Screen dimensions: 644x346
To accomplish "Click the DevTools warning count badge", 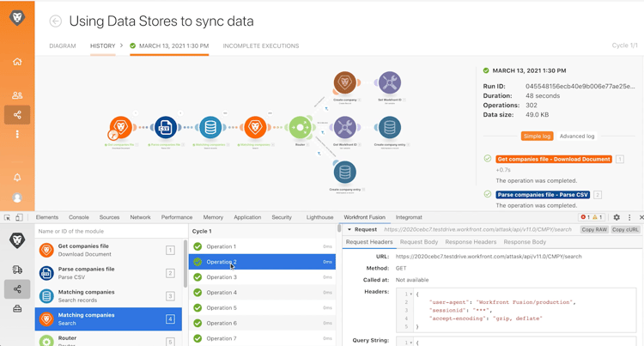I will click(597, 217).
